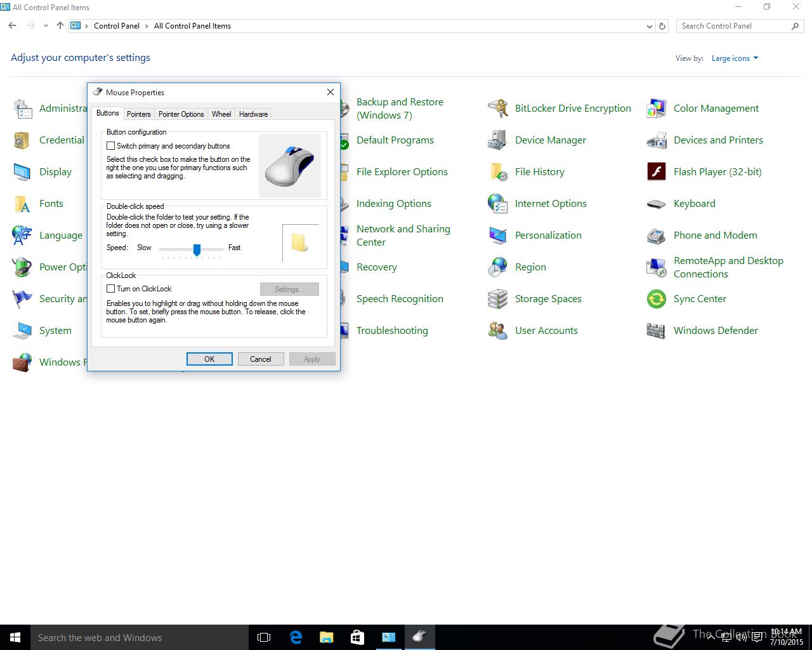
Task: Open the Hardware tab
Action: tap(253, 114)
